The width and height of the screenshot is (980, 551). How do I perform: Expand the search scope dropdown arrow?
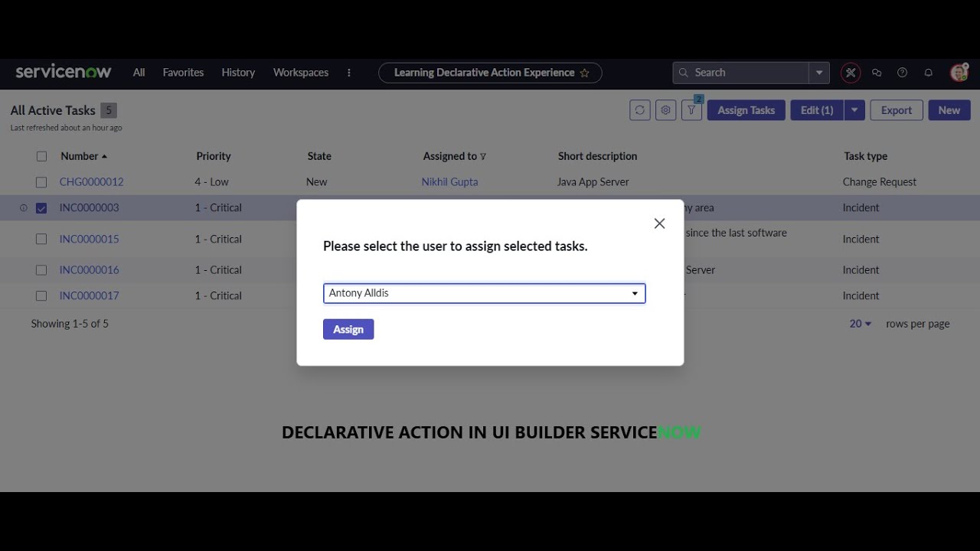pyautogui.click(x=819, y=73)
